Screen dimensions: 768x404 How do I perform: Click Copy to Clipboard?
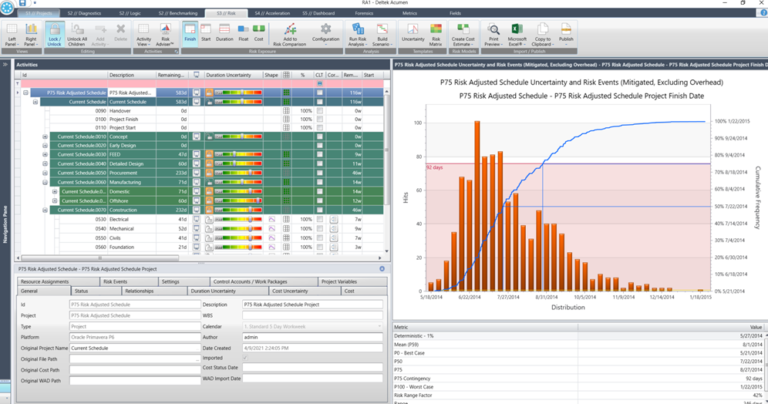point(542,34)
